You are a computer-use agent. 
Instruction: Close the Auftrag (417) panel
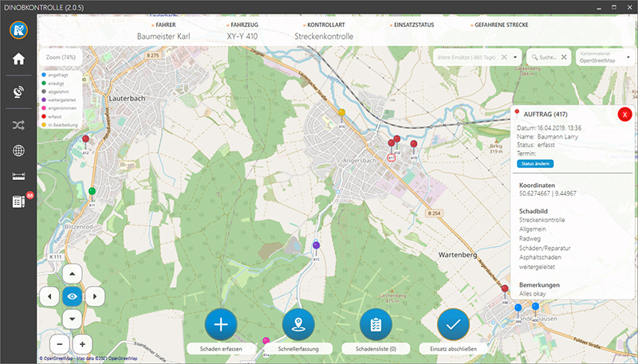tap(625, 114)
